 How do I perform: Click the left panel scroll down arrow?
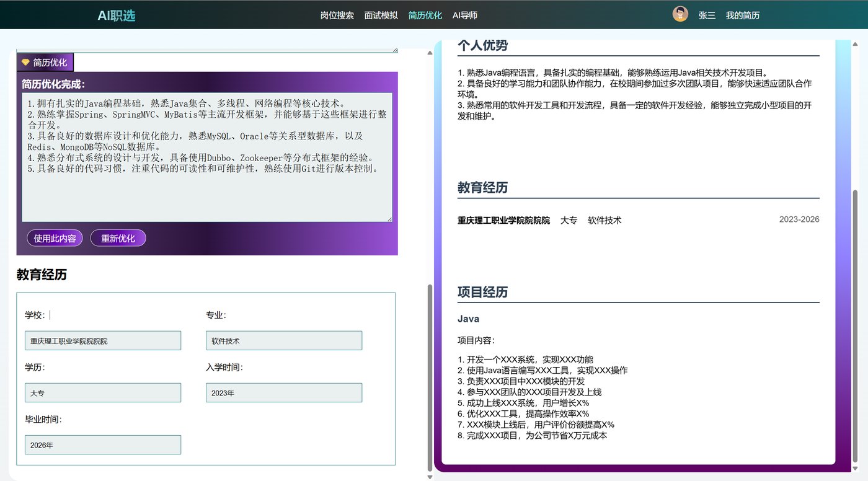[x=430, y=477]
